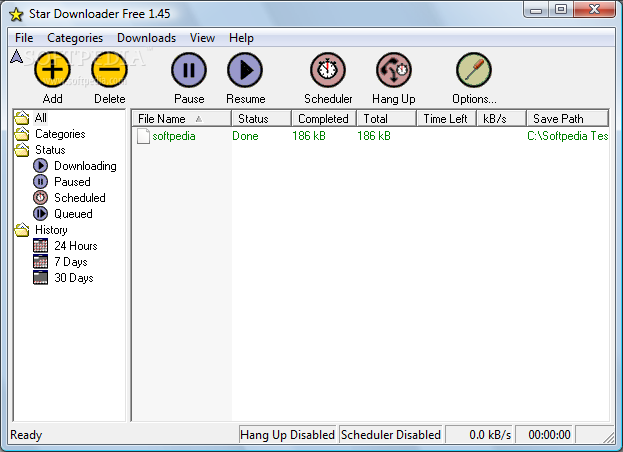Select the Paused status filter
The height and width of the screenshot is (452, 623).
[72, 182]
